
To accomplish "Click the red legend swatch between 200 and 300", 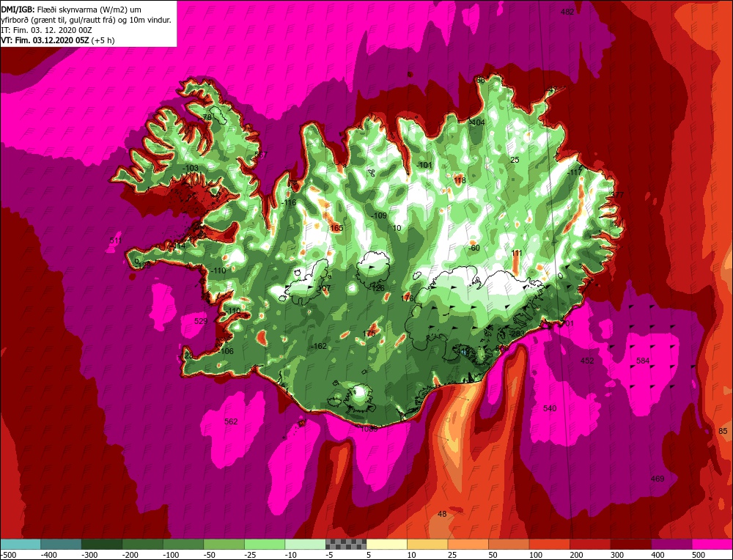I will pos(590,544).
